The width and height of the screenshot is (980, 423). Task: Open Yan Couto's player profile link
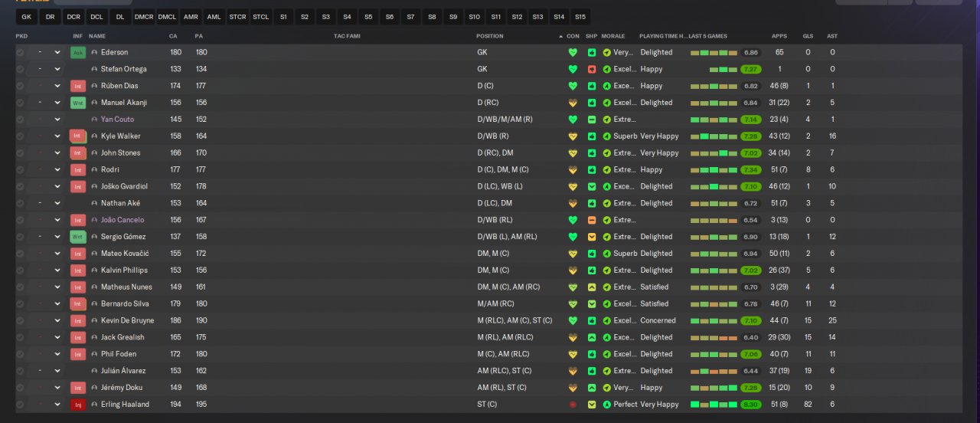tap(117, 120)
